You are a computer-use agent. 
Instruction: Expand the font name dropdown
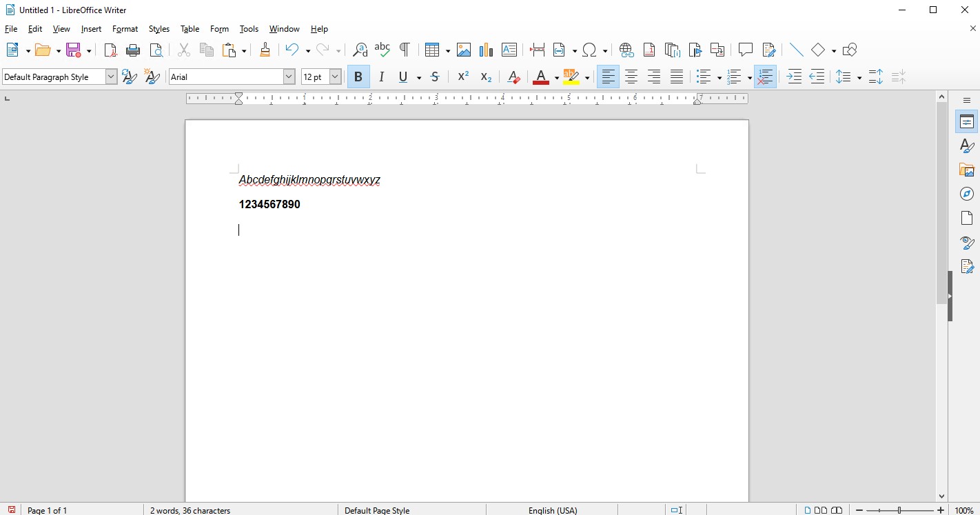pos(289,77)
